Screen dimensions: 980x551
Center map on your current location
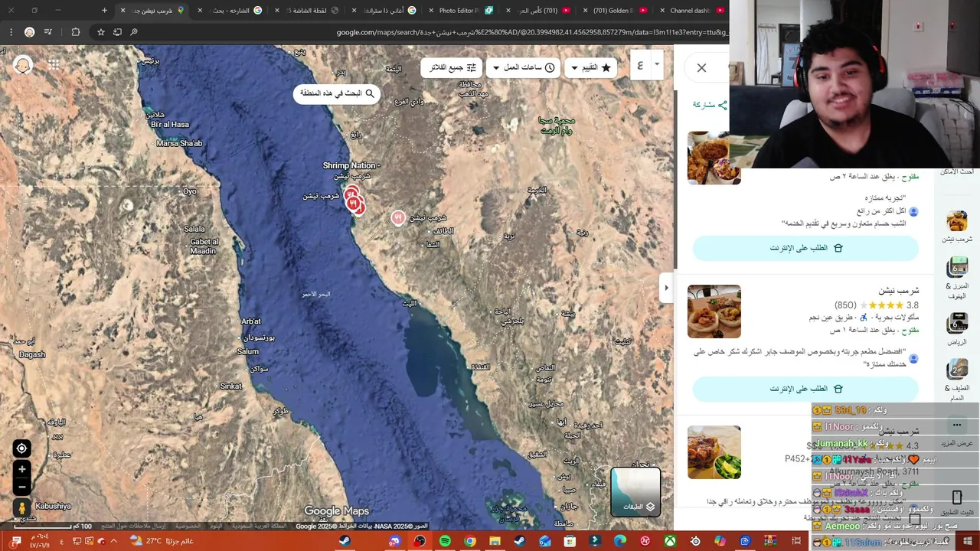pyautogui.click(x=21, y=448)
